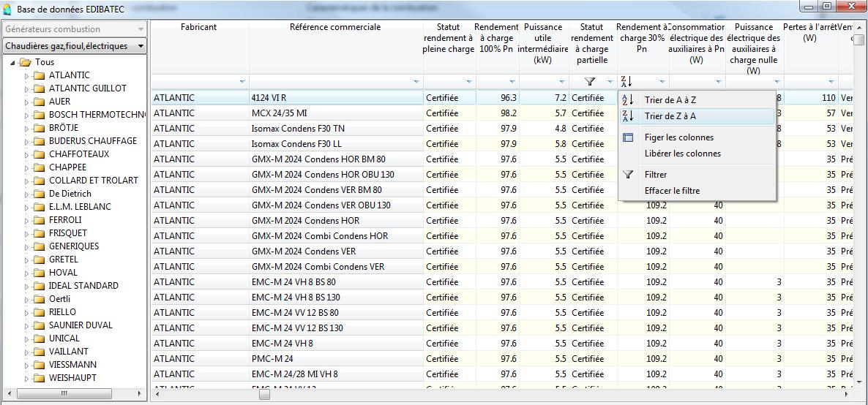868x405 pixels.
Task: Click the EDIBATEC application icon in title bar
Action: [x=7, y=8]
